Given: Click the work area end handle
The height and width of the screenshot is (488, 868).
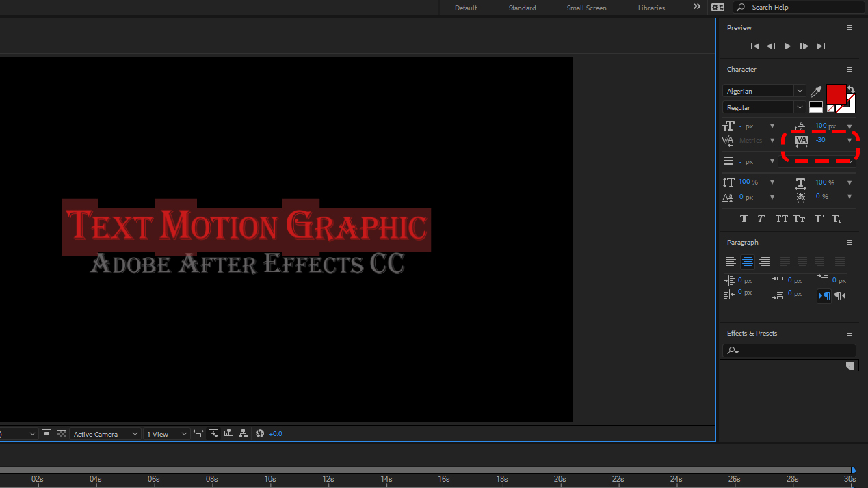Looking at the screenshot, I should [852, 470].
